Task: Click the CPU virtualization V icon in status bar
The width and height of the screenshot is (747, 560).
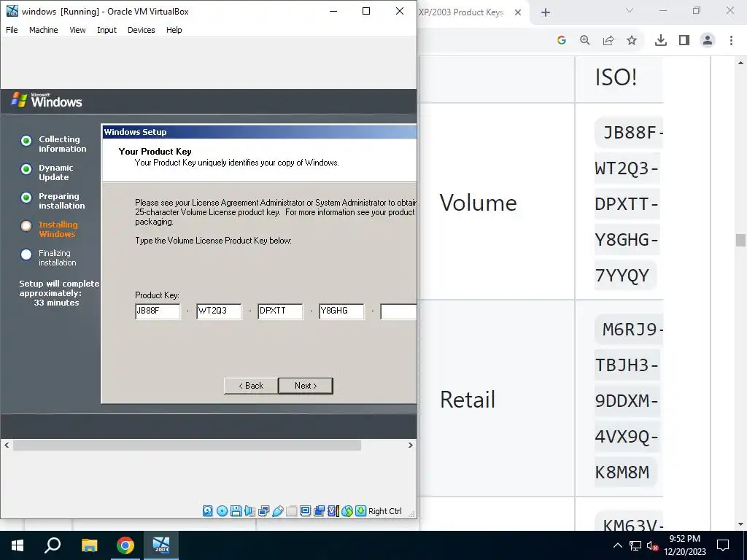Action: [x=333, y=511]
